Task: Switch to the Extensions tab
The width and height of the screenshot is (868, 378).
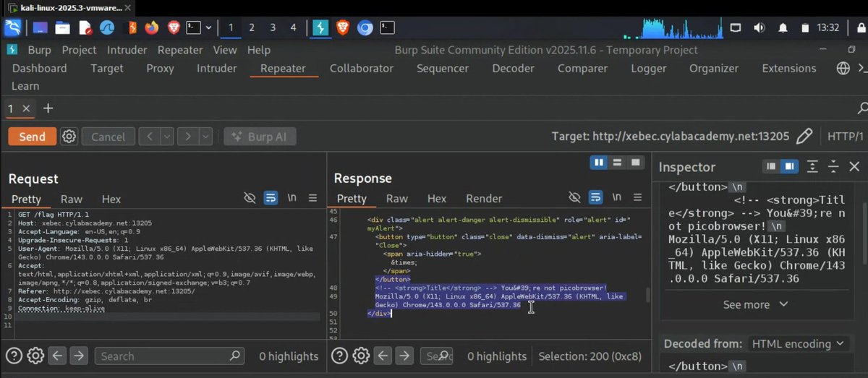Action: tap(789, 68)
